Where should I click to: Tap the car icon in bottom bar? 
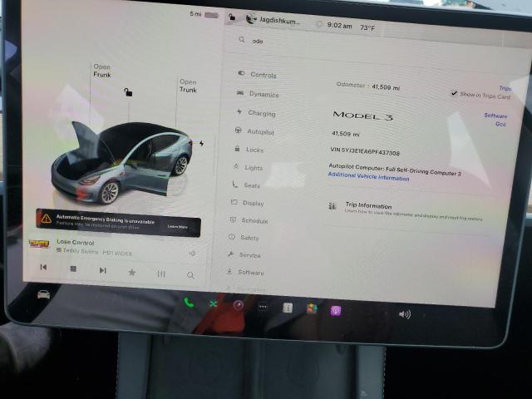pos(43,294)
